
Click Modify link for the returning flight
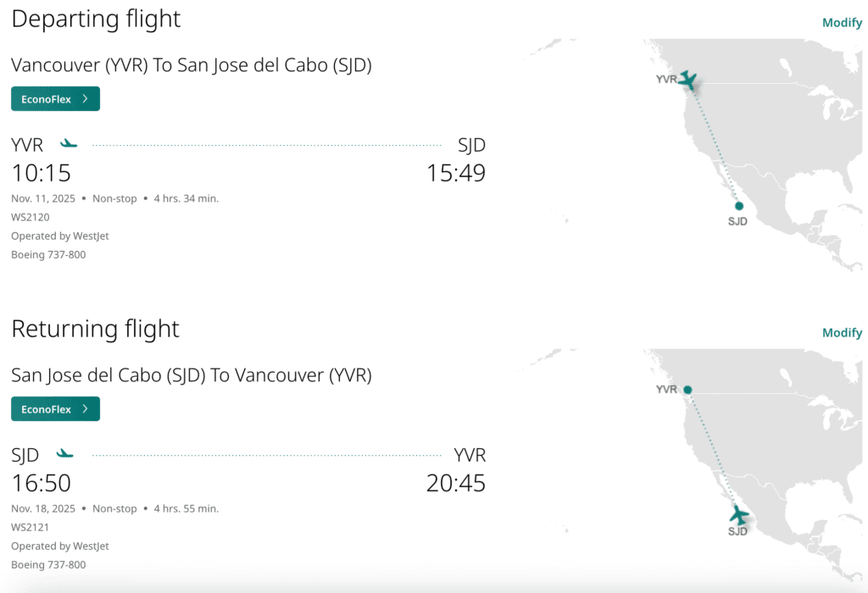click(842, 333)
